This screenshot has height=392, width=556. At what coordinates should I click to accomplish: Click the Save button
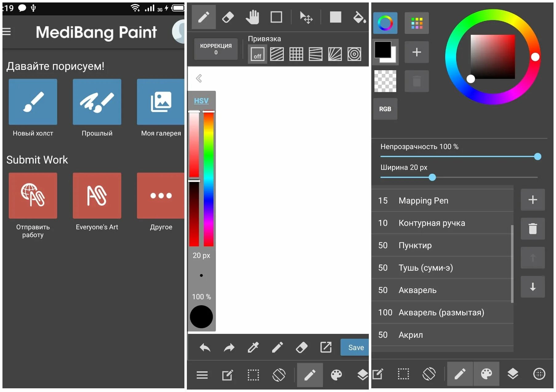point(355,347)
